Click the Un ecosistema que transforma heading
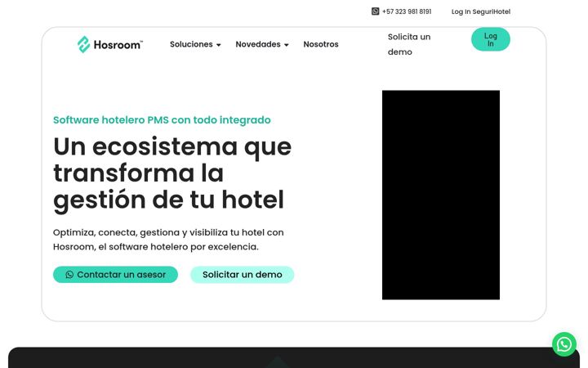This screenshot has height=368, width=588. [x=172, y=173]
